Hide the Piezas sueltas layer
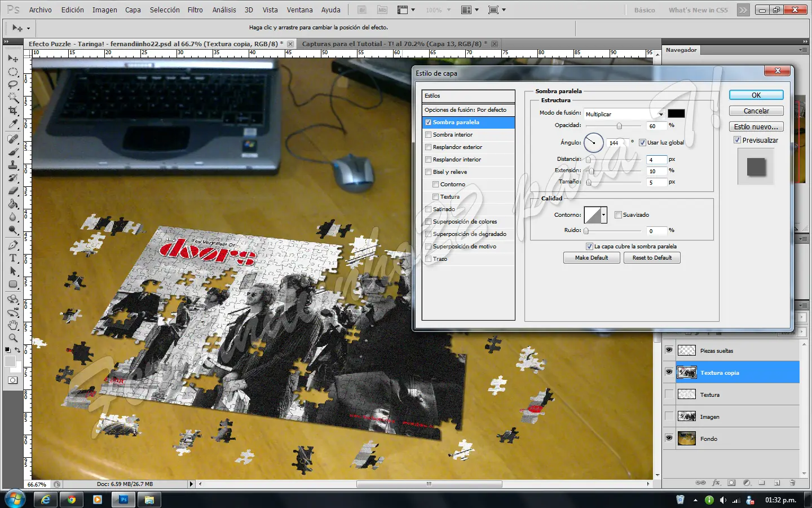Image resolution: width=812 pixels, height=508 pixels. (x=669, y=350)
